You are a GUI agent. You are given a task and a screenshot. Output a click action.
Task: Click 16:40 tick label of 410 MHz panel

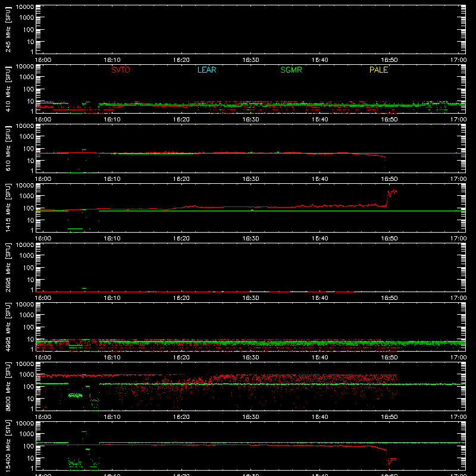320,120
